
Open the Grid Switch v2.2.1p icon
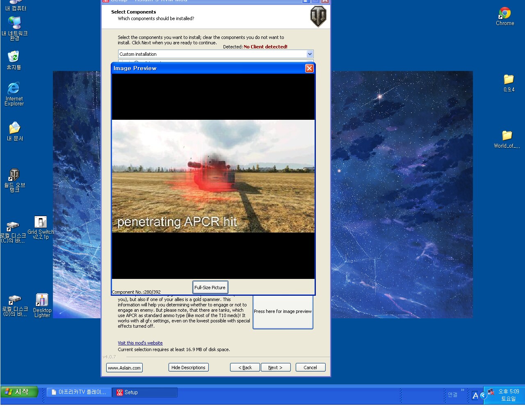pyautogui.click(x=41, y=223)
